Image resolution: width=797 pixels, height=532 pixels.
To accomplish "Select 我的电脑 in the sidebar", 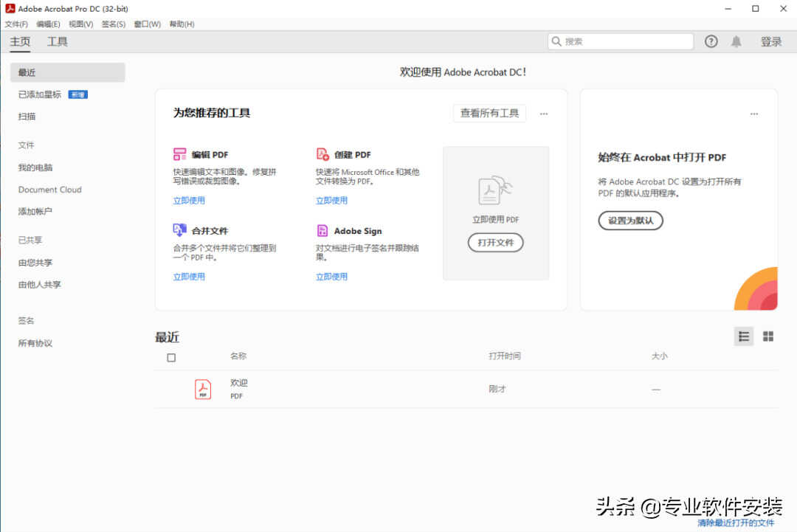I will tap(35, 167).
